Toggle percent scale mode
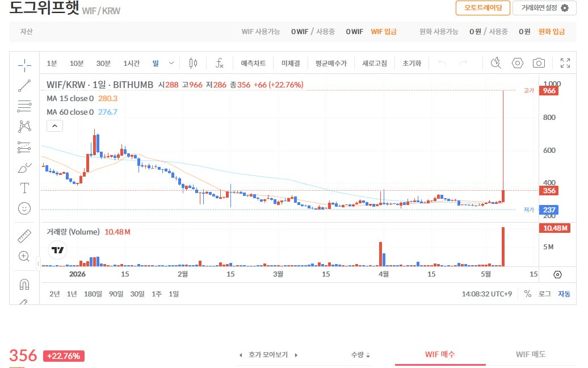 [x=528, y=294]
